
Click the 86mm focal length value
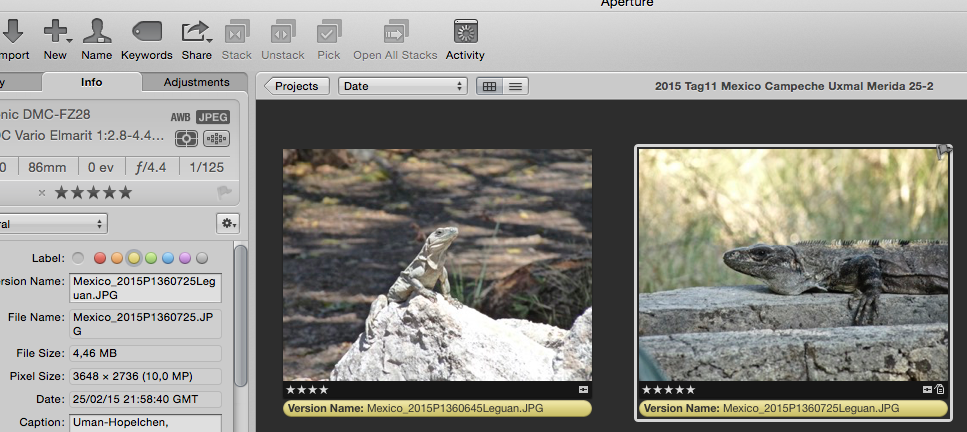click(x=46, y=167)
